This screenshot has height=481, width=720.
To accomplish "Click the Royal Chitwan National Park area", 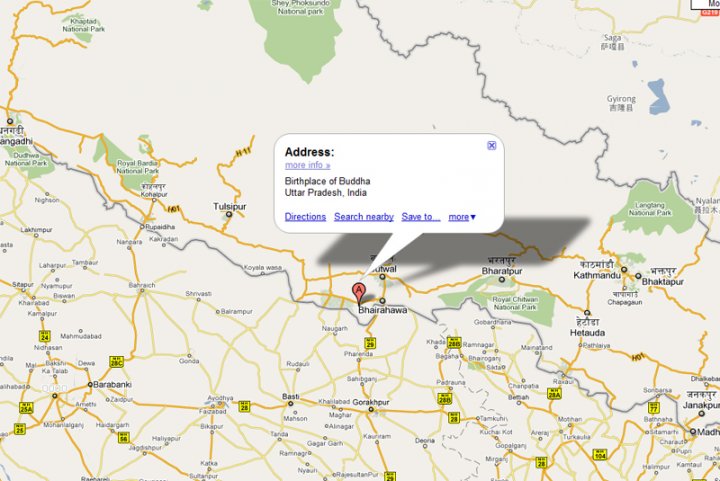I will [x=515, y=303].
